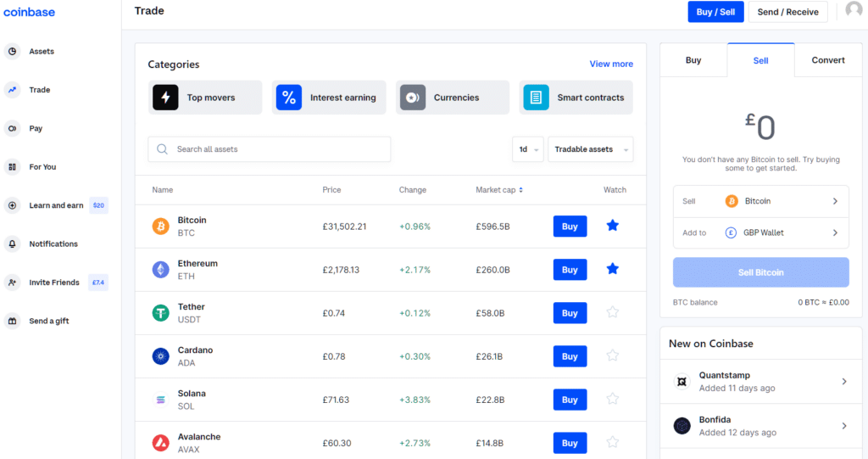Open the Currencies category
Screen dimensions: 868x459
click(453, 98)
